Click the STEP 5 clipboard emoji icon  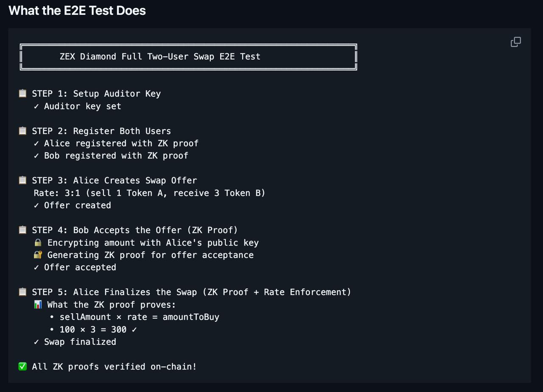point(23,292)
